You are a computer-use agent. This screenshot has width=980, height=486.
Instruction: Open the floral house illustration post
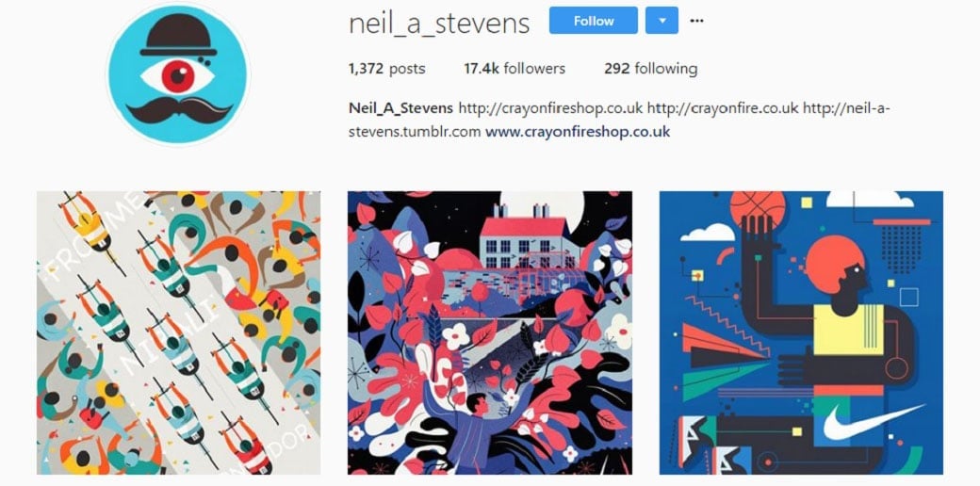[490, 333]
